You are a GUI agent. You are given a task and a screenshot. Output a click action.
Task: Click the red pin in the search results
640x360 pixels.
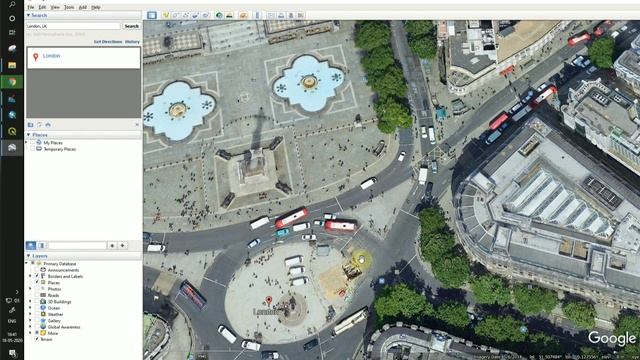tap(36, 57)
